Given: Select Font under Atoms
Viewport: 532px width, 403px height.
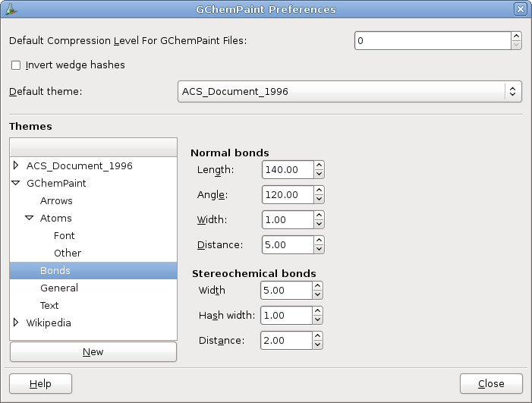Looking at the screenshot, I should coord(64,235).
